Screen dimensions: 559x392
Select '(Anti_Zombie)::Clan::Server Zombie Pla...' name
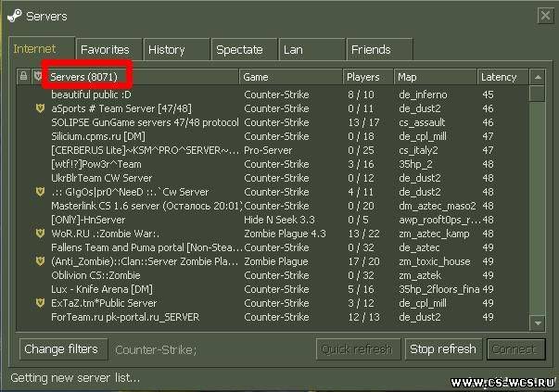pos(145,261)
